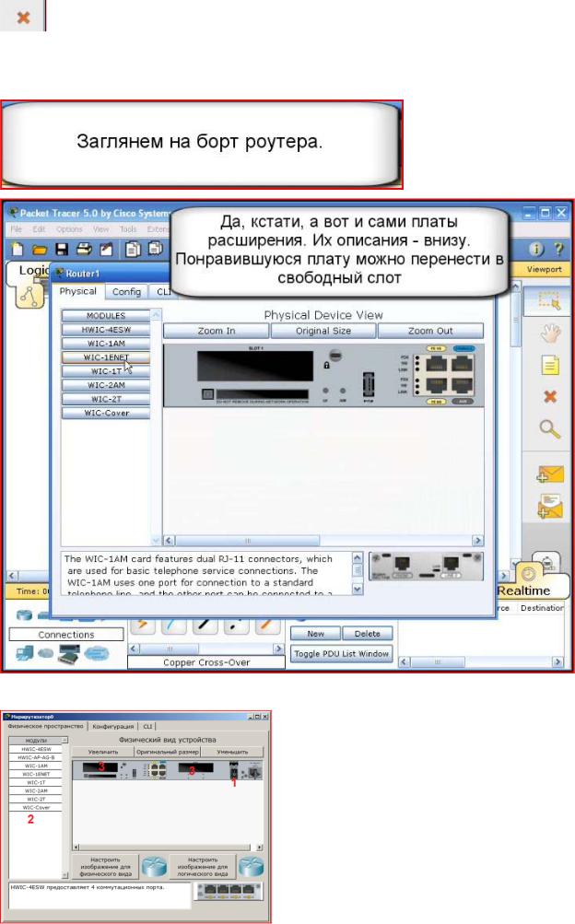Click the Увеличить button
This screenshot has height=924, width=575.
[x=103, y=752]
